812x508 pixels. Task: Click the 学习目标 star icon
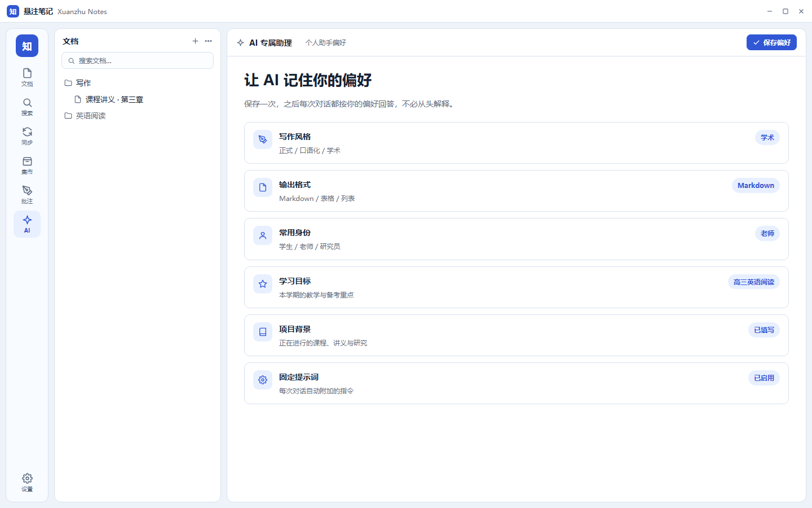tap(263, 284)
